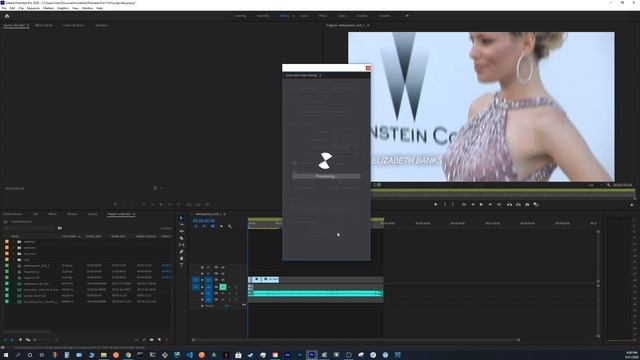Image resolution: width=640 pixels, height=360 pixels.
Task: Sort Project list by Media Duration column
Action: tap(146, 236)
